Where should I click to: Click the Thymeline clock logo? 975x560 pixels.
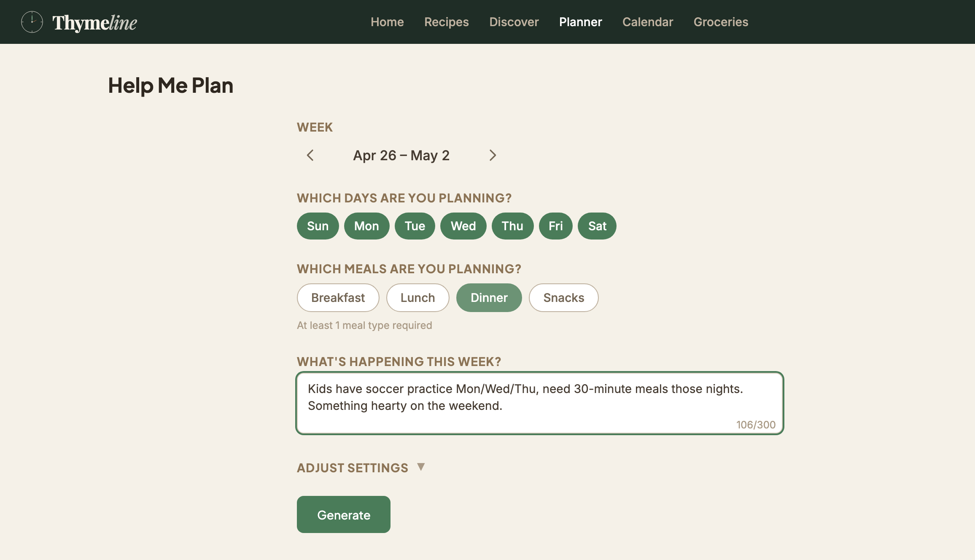[x=32, y=22]
